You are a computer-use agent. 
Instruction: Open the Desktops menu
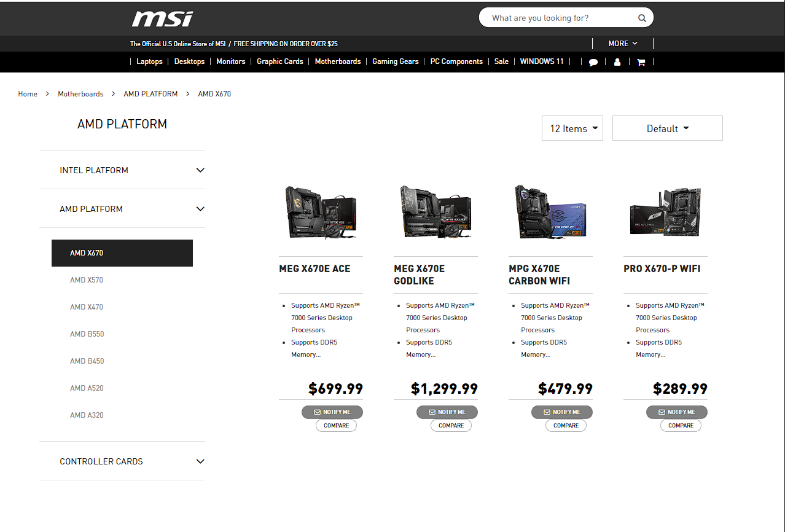coord(189,61)
